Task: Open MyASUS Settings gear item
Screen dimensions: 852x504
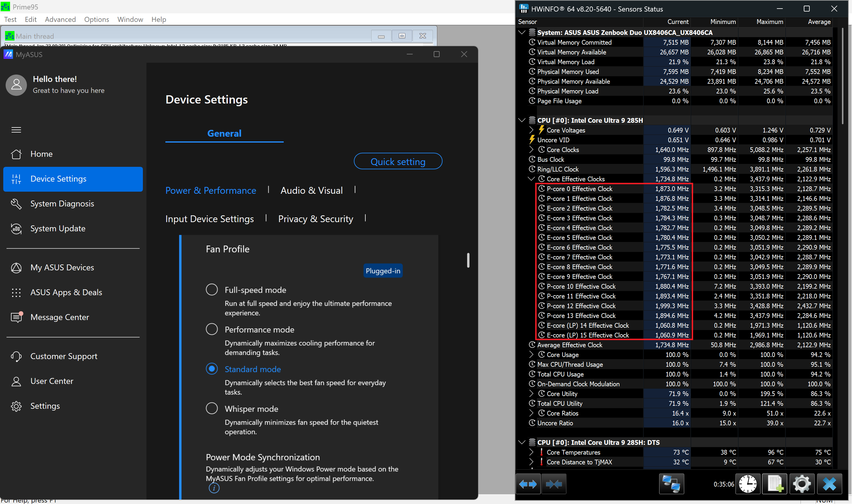Action: coord(45,406)
